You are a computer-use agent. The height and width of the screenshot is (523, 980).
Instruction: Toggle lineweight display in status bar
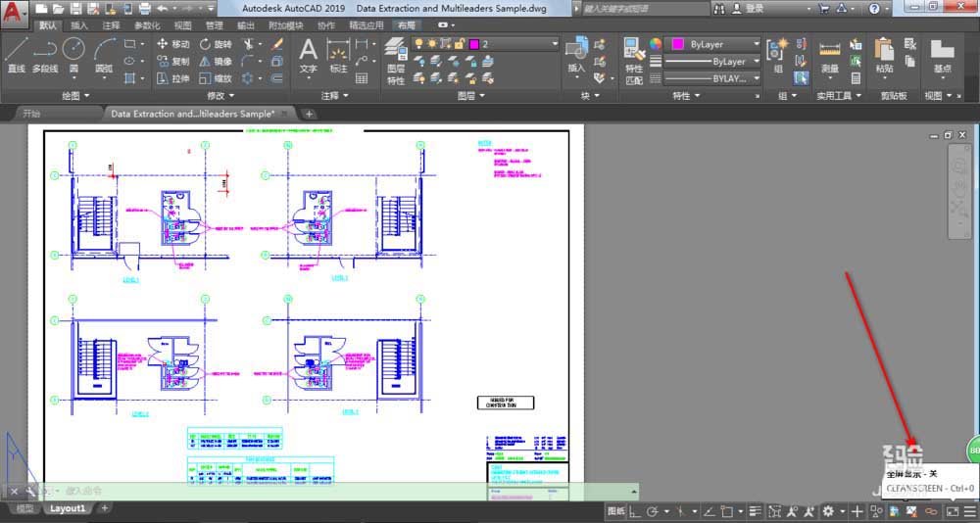755,511
